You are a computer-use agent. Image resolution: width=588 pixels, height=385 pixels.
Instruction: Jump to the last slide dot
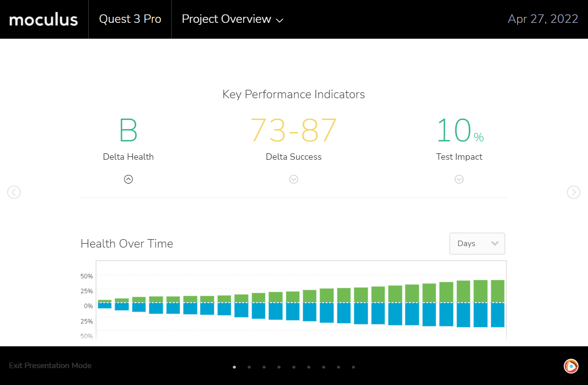(353, 367)
